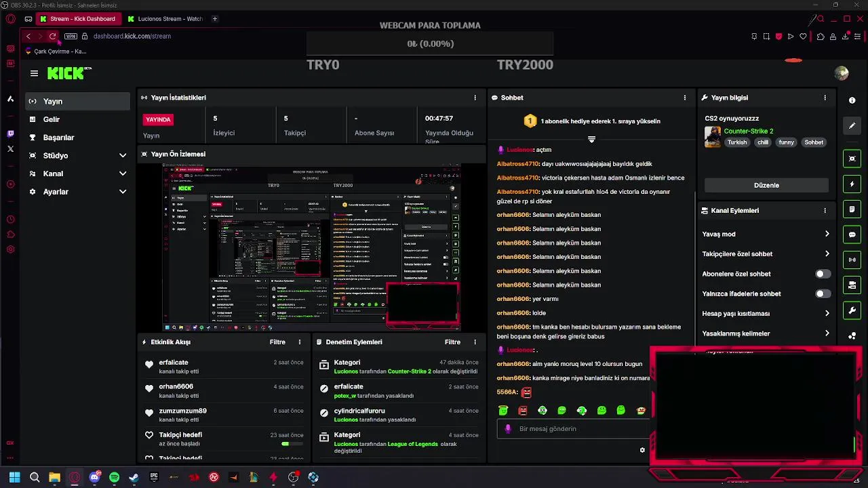Viewport: 868px width, 488px height.
Task: Toggle Yalnızca ifadelerle sohbet switch
Action: 823,294
